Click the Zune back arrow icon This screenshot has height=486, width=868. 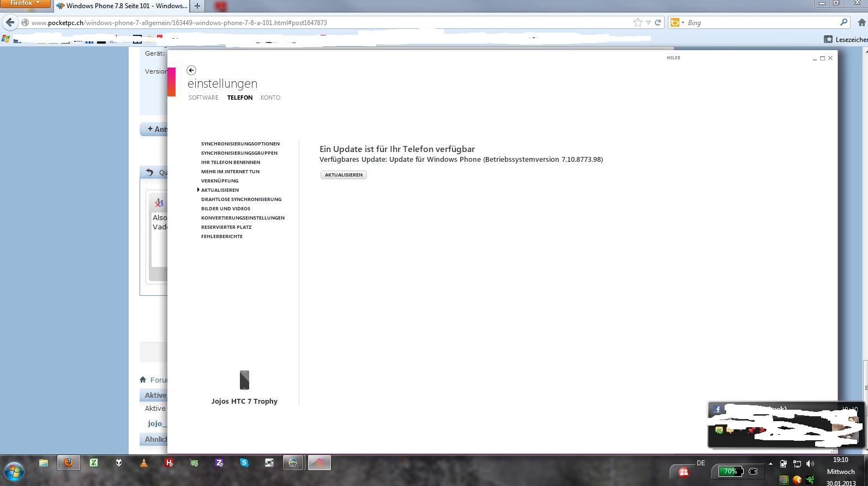pos(191,70)
